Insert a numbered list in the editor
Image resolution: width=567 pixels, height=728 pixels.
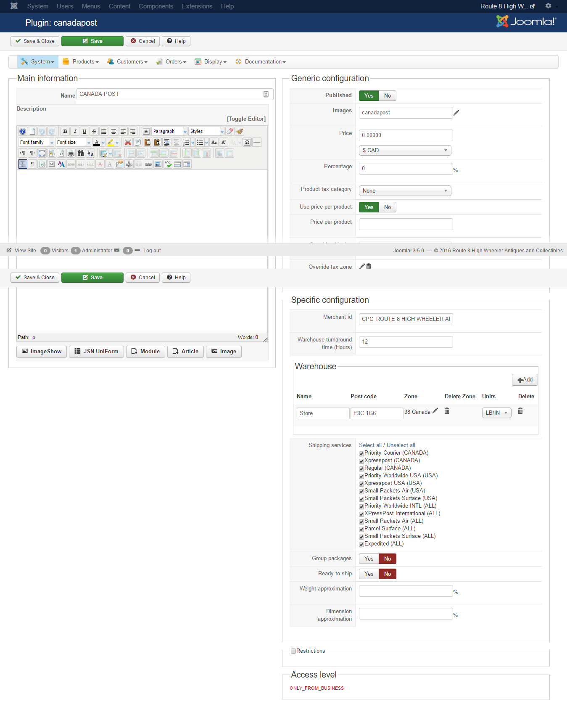coord(186,143)
